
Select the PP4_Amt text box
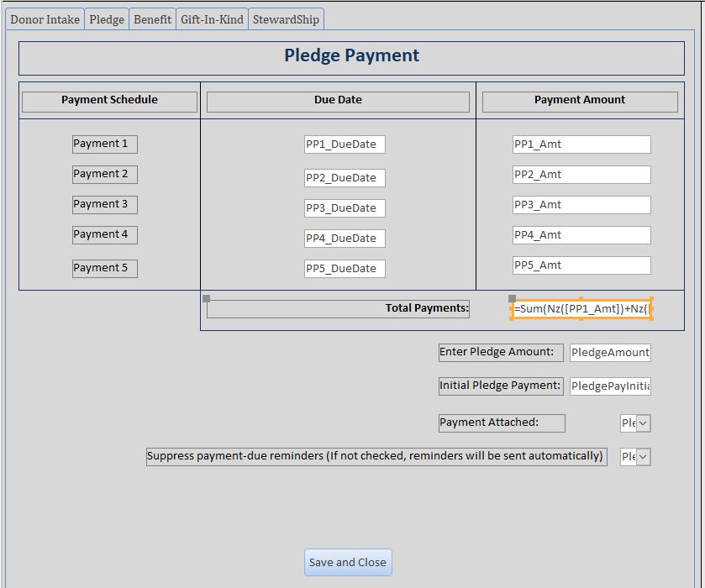[581, 235]
